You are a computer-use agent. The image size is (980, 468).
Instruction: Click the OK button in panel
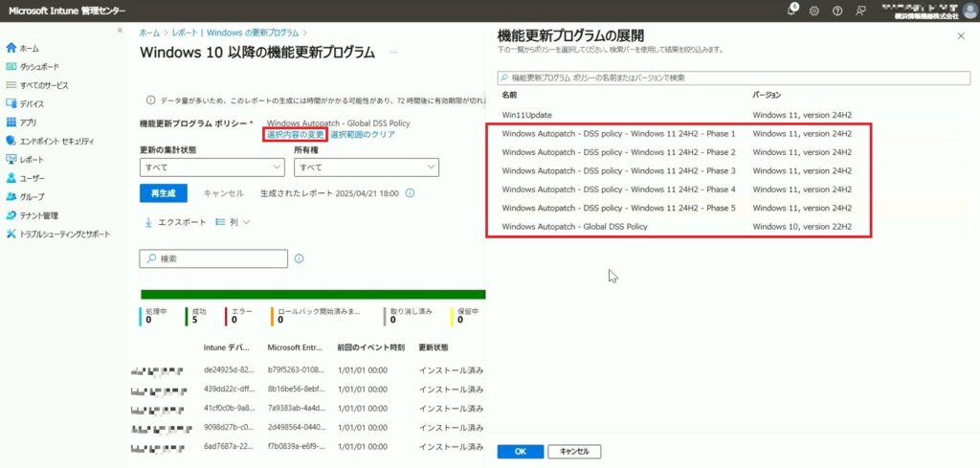(x=520, y=452)
